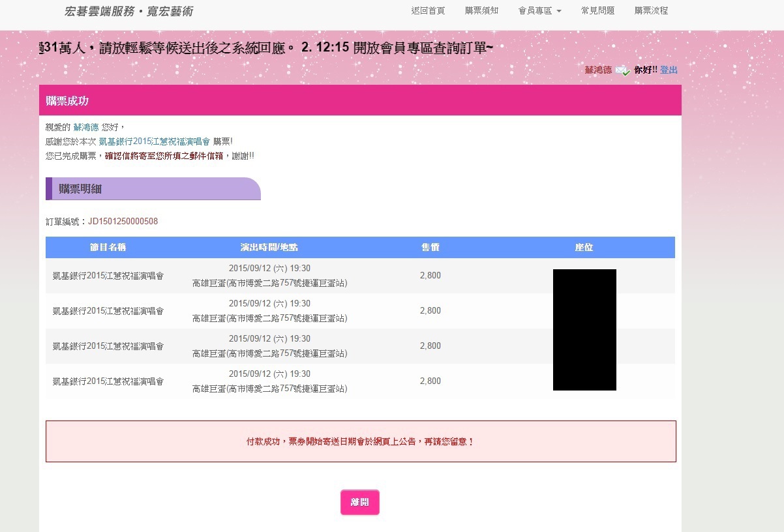Click the 登出 logout link

coord(669,70)
